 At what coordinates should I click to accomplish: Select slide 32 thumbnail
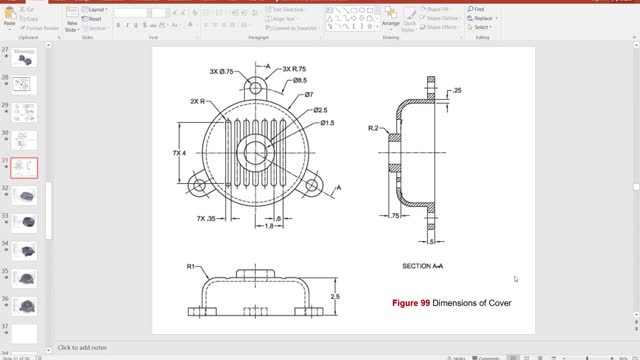click(24, 196)
